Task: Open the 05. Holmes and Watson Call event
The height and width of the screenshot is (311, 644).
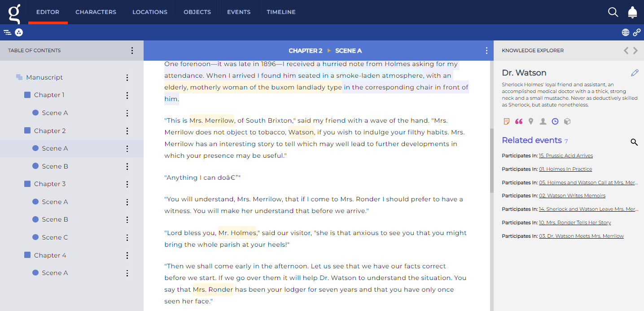Action: point(588,182)
